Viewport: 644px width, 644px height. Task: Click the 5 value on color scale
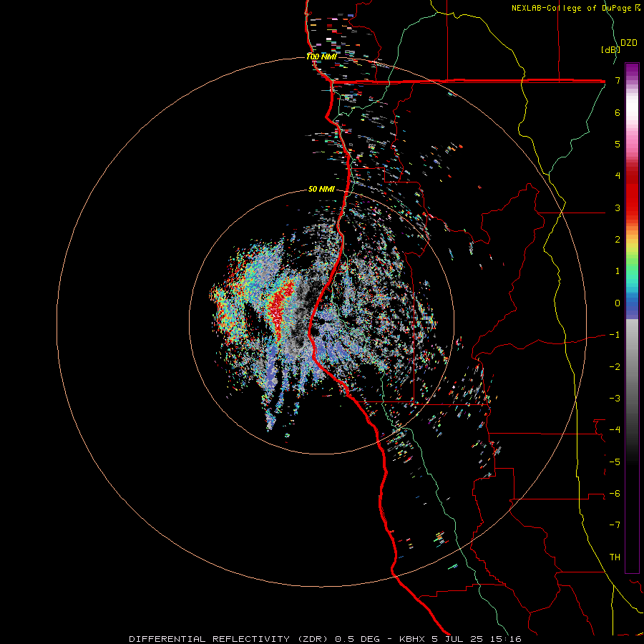[x=618, y=144]
